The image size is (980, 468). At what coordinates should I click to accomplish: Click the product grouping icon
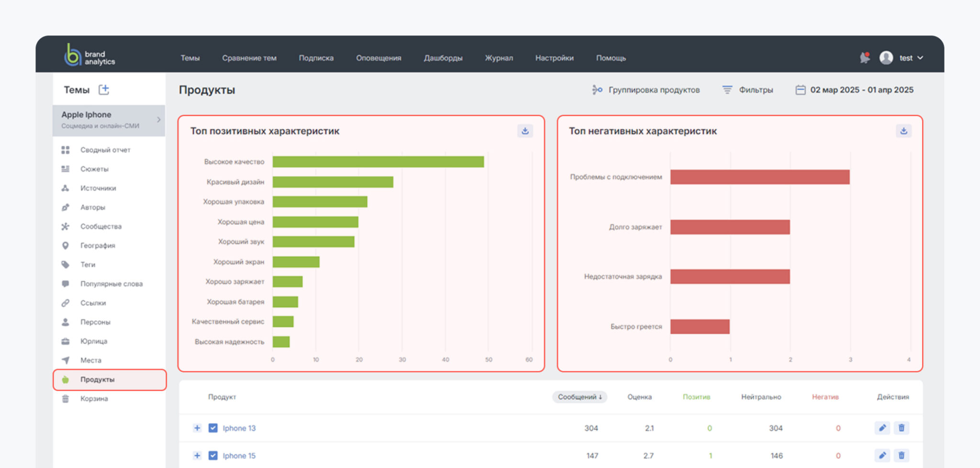(597, 90)
